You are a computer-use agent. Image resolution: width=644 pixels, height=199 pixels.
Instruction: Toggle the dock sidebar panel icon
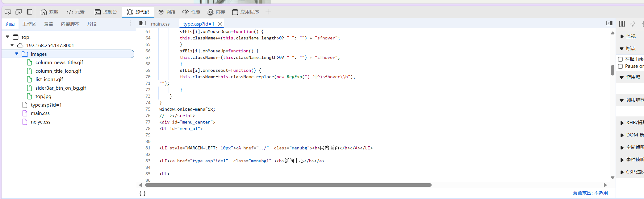[x=29, y=12]
